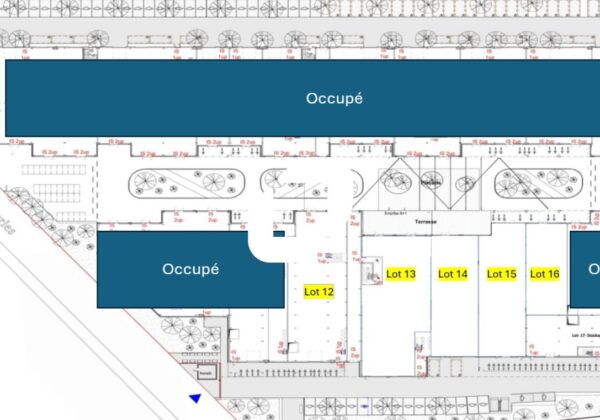Click the partial blue block at right edge
Screen dimensions: 600x420
coord(585,268)
